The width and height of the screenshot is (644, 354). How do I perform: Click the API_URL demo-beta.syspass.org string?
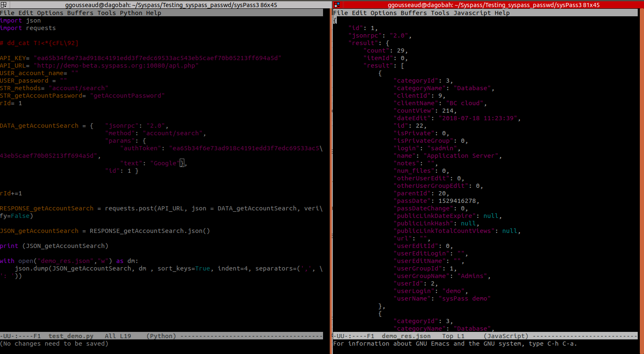(116, 66)
